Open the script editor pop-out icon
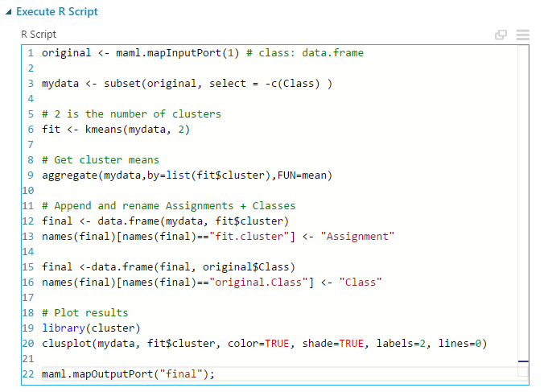 coord(501,35)
